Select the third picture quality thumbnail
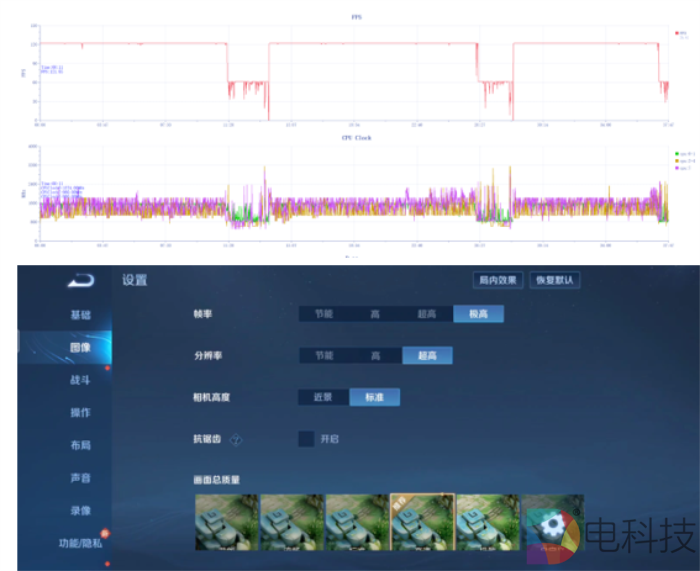The width and height of the screenshot is (700, 571). [x=357, y=522]
